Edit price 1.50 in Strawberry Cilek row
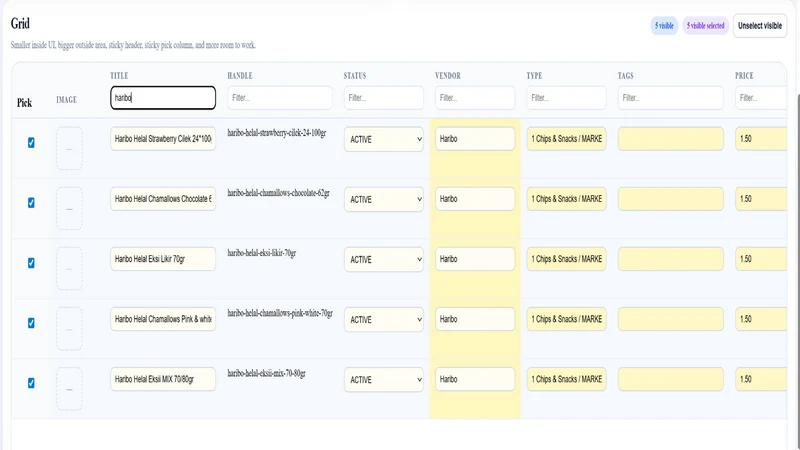The width and height of the screenshot is (800, 450). click(x=761, y=139)
